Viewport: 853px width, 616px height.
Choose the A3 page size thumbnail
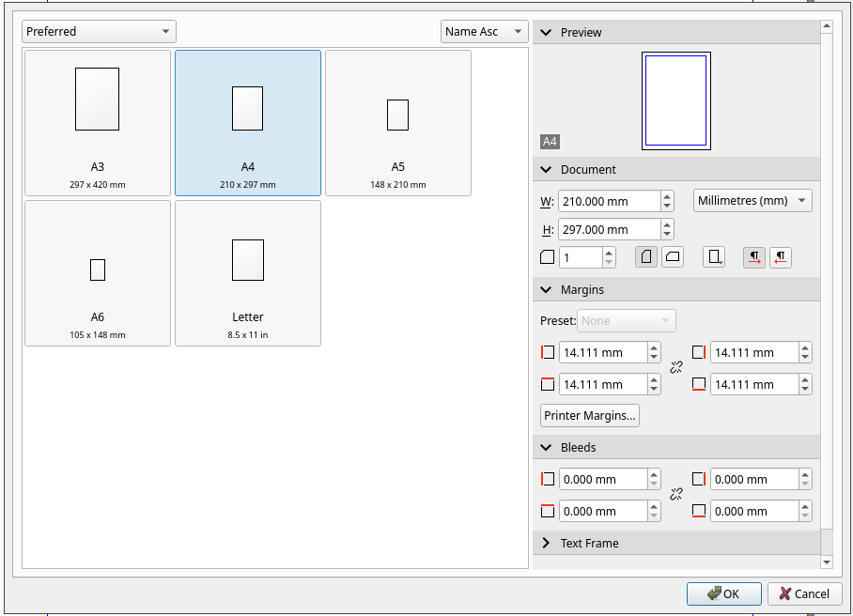tap(98, 122)
